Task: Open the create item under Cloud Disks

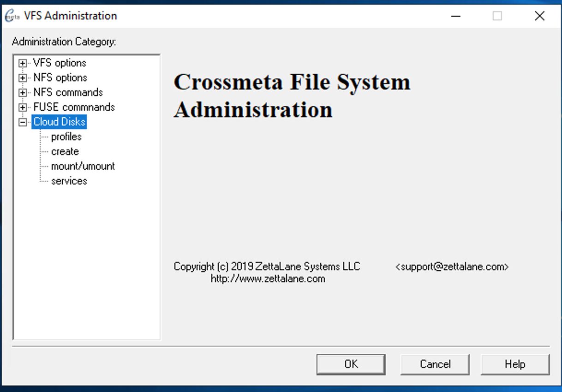Action: (x=65, y=152)
